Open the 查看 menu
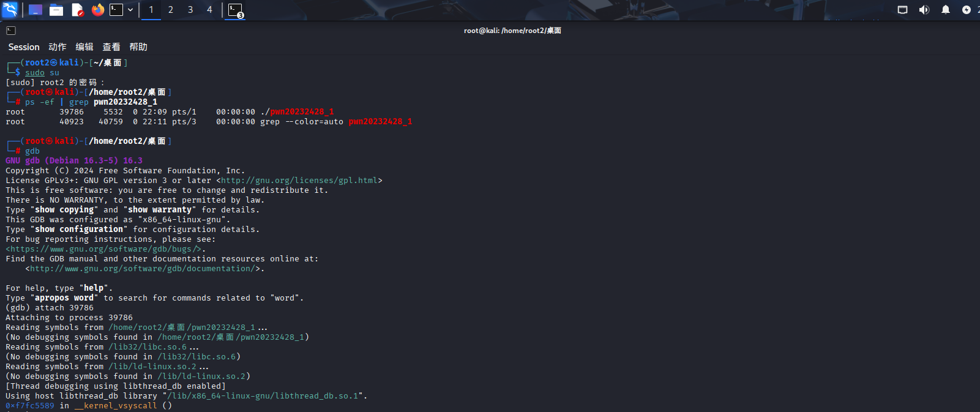 (x=111, y=47)
